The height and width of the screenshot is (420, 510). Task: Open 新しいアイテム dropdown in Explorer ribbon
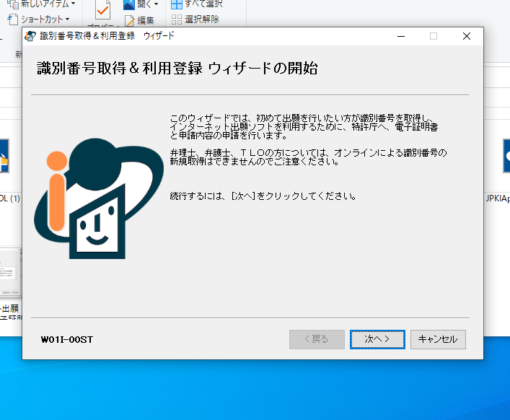click(41, 4)
